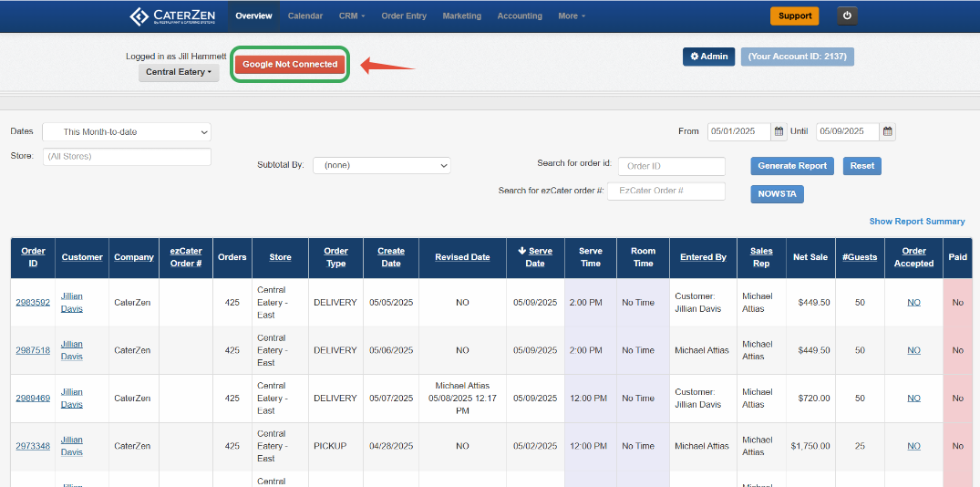Open the Marketing menu item

point(462,16)
